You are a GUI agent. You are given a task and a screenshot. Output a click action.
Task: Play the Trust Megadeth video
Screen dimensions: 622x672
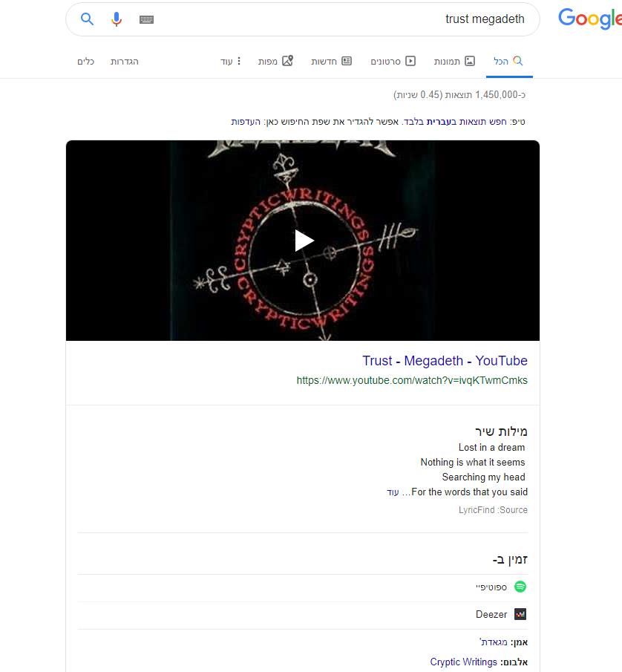[x=304, y=241]
